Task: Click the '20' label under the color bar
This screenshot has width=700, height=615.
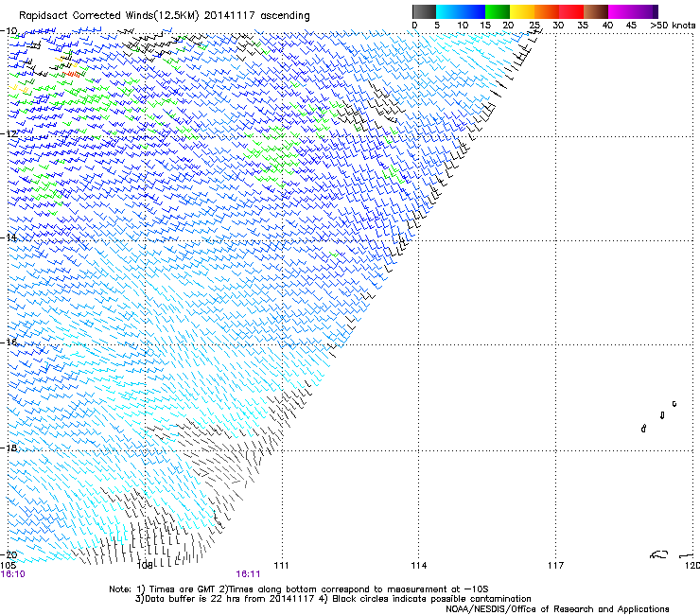Action: point(508,26)
